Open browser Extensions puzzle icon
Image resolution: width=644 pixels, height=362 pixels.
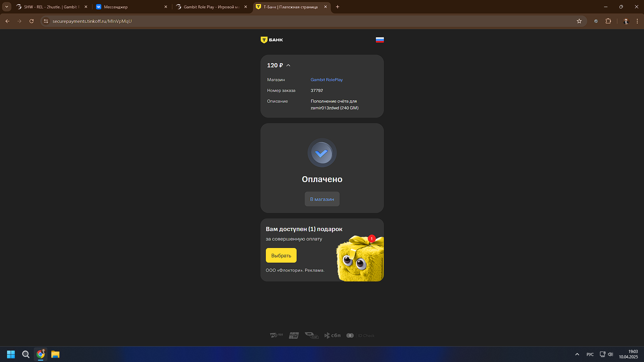pos(608,21)
